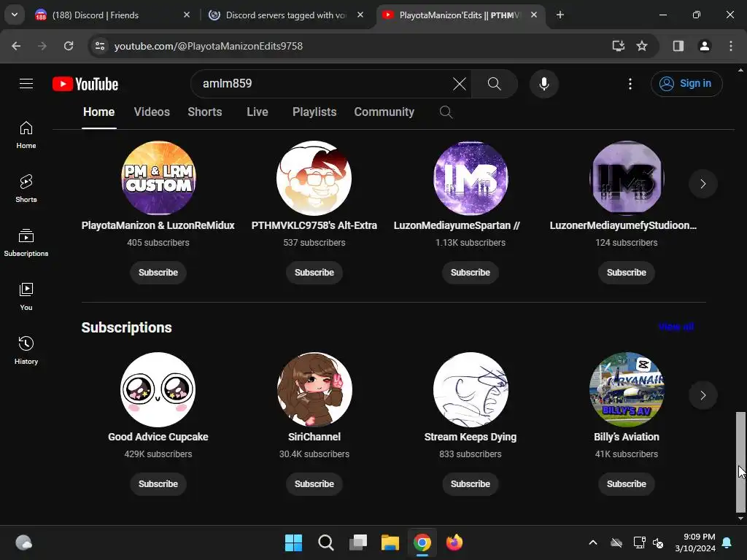Viewport: 747px width, 560px height.
Task: Open View all subscriptions link
Action: (x=676, y=327)
